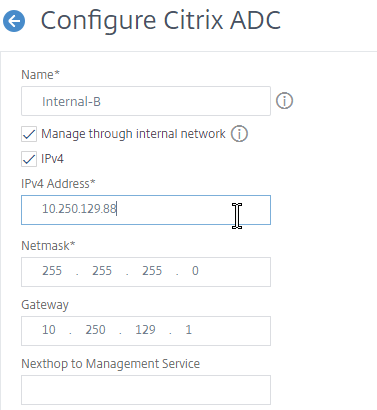Select first Netmask octet 255
Viewport: 377px width, 410px height.
(52, 271)
